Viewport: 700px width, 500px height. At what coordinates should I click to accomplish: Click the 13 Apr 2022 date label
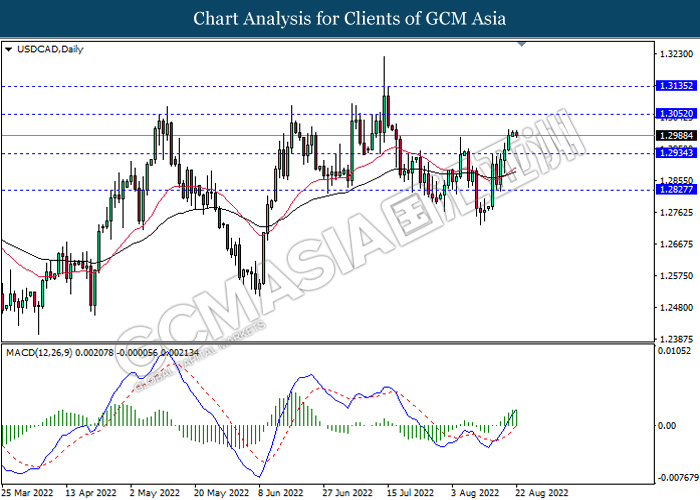coord(91,493)
